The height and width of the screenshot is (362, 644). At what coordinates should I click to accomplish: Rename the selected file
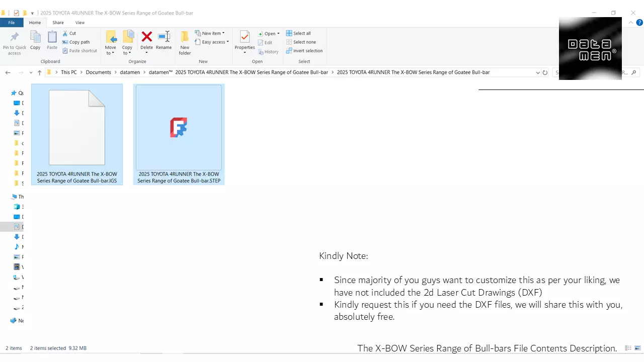tap(164, 40)
